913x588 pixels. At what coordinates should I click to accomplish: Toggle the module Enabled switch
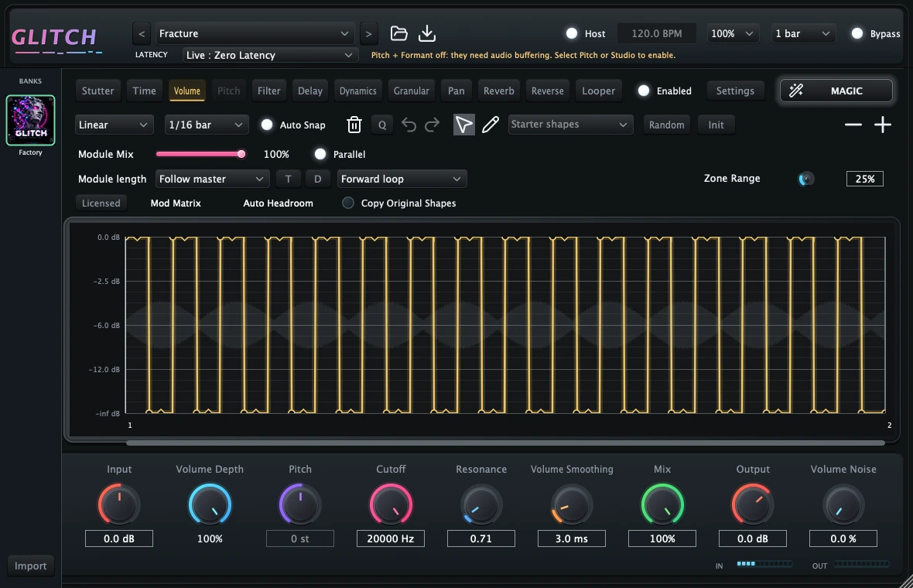[644, 91]
